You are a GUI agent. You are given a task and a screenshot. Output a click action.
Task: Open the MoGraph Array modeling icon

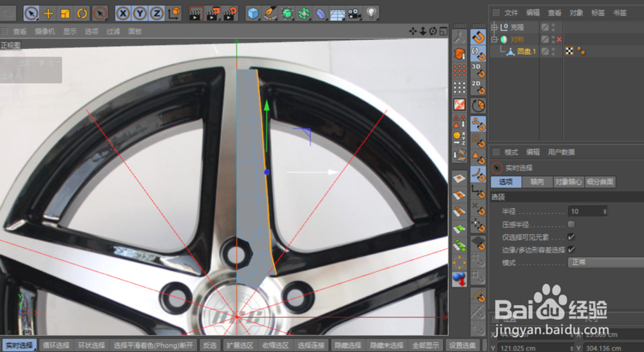(304, 14)
